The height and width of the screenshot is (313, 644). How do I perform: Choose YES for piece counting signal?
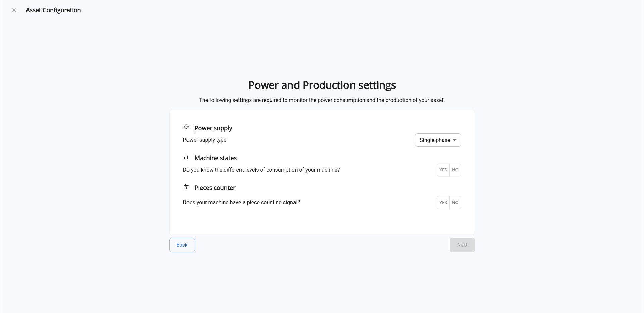pos(443,203)
